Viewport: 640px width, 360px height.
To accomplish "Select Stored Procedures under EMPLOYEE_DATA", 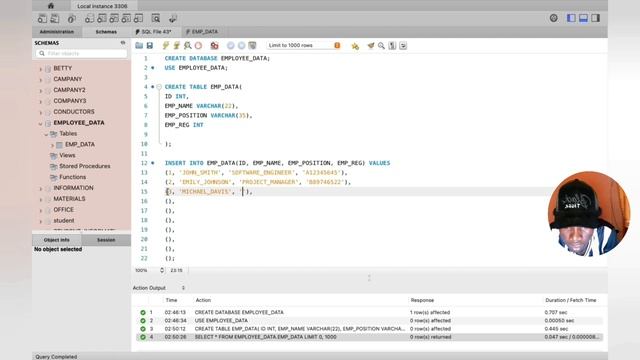I will 84,166.
